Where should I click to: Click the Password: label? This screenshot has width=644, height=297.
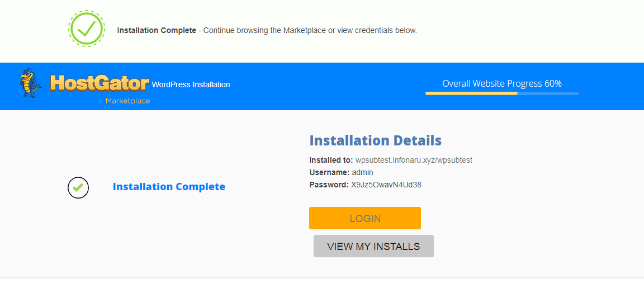click(329, 185)
